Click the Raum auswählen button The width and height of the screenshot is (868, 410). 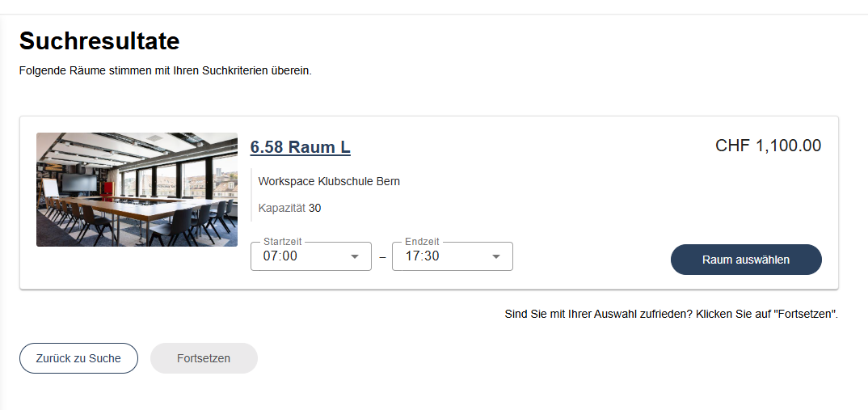(x=746, y=260)
